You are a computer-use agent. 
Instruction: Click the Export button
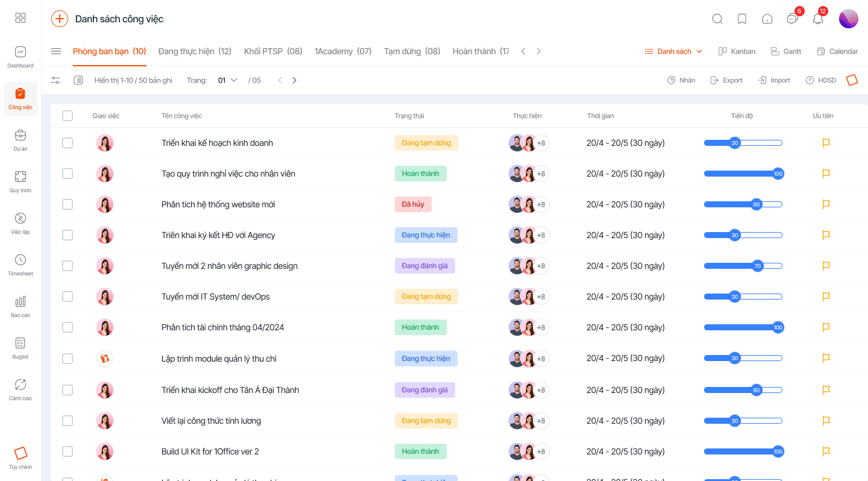726,80
